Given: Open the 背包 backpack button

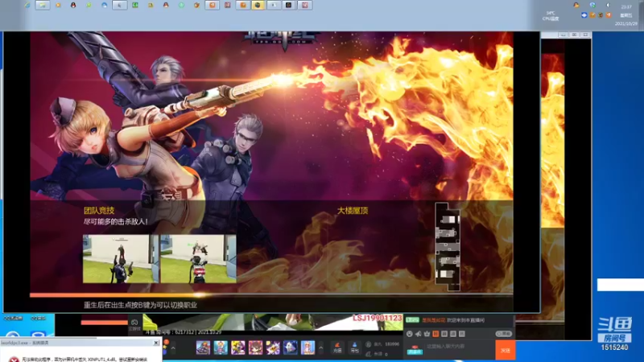Looking at the screenshot, I should tap(354, 348).
